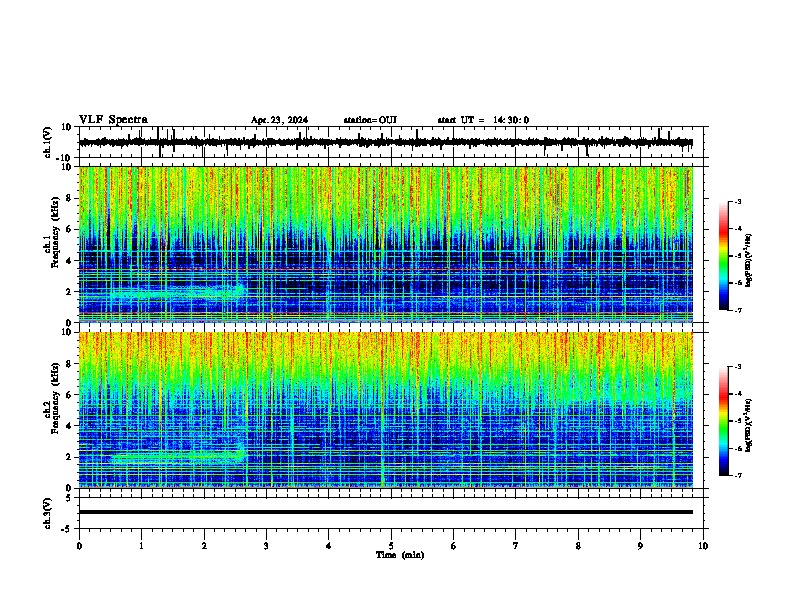Click time axis tick label "1"
Viewport: 792px width, 612px height.
pos(141,546)
